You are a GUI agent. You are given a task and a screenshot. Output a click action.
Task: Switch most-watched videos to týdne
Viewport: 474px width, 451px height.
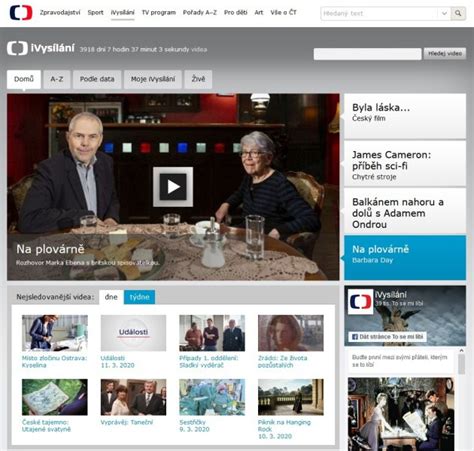(139, 297)
